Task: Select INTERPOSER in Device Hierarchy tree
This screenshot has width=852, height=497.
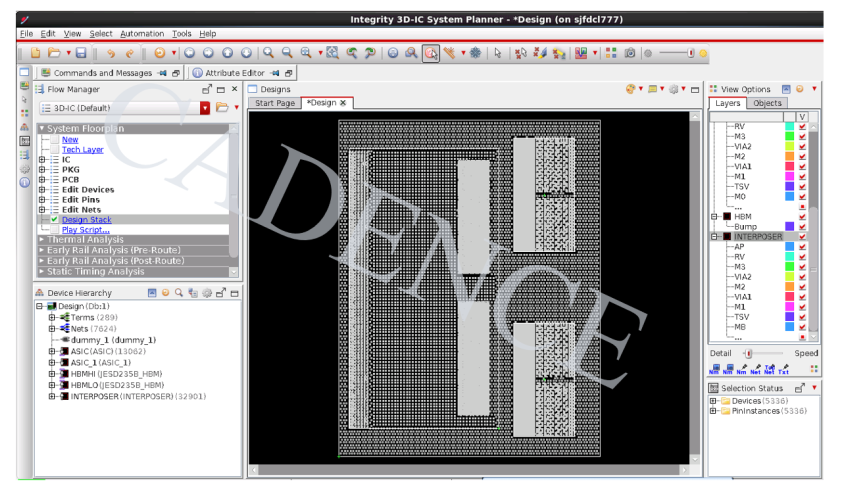Action: coord(94,396)
